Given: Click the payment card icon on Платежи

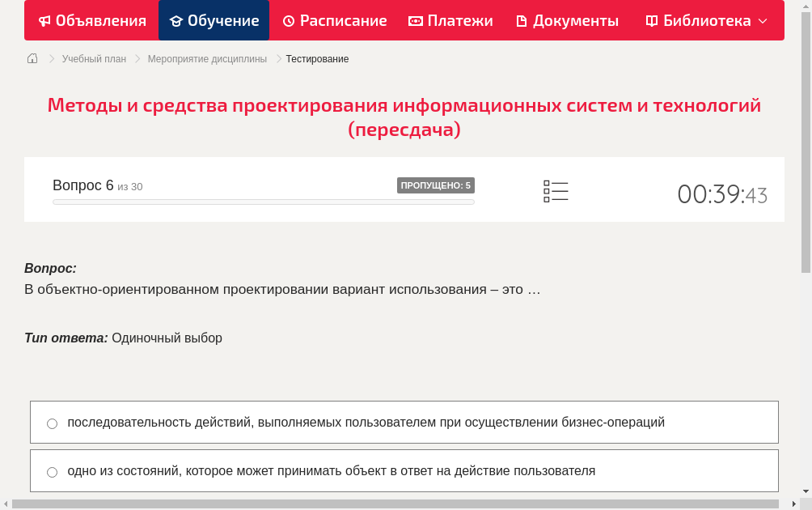Looking at the screenshot, I should (x=415, y=20).
